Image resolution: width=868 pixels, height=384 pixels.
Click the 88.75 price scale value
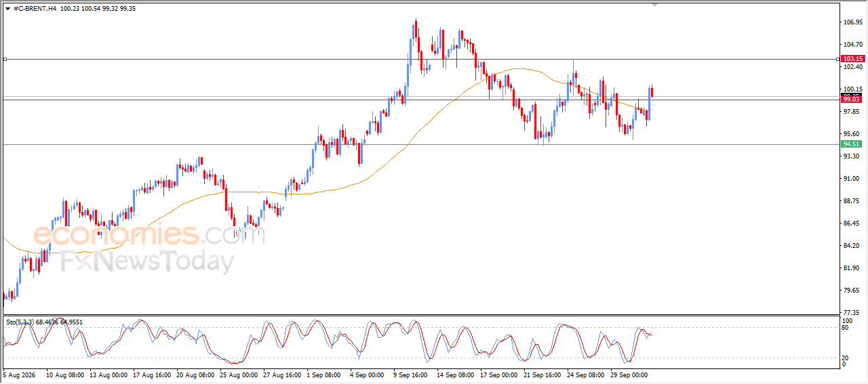(852, 201)
